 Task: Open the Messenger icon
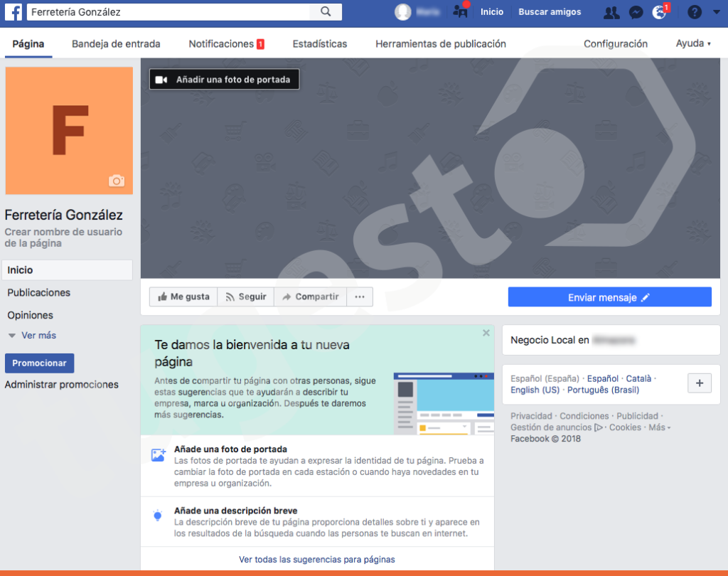[x=636, y=12]
